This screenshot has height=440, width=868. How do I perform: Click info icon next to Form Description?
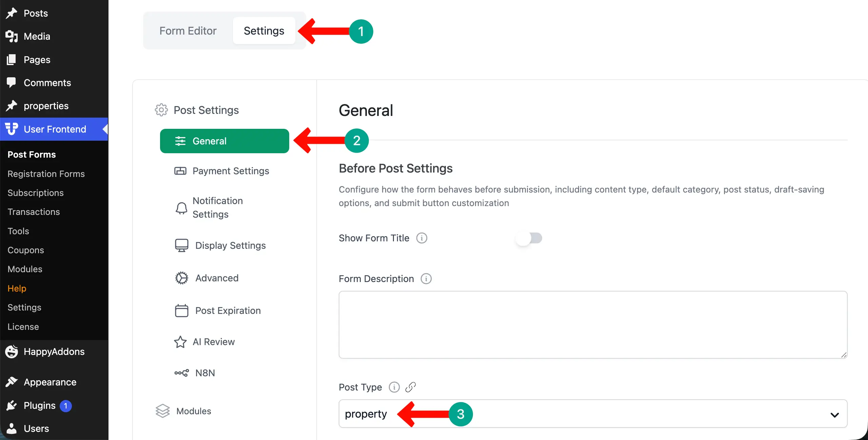426,279
